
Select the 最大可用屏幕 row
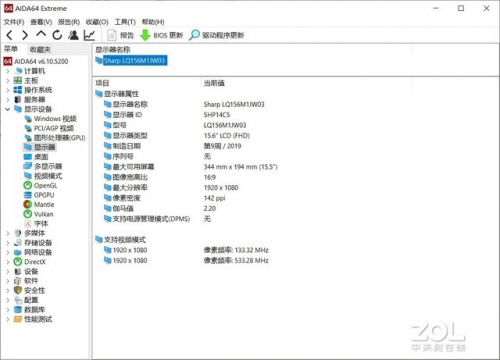point(191,167)
